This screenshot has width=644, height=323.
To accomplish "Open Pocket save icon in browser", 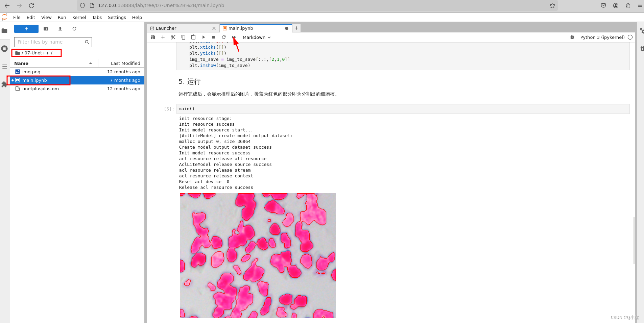I will (603, 5).
